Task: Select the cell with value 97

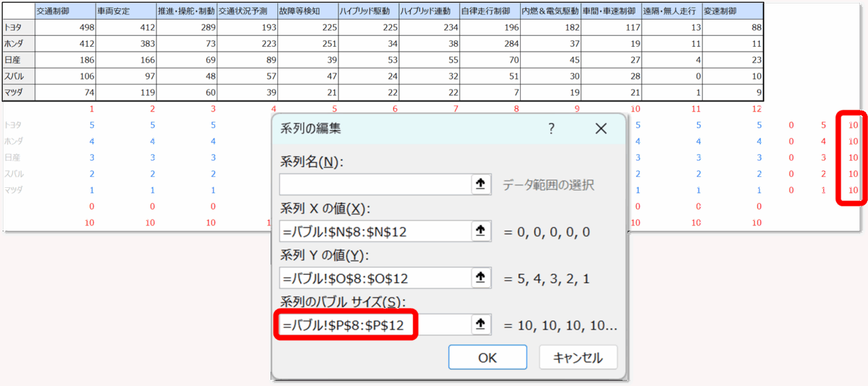Action: click(x=125, y=76)
